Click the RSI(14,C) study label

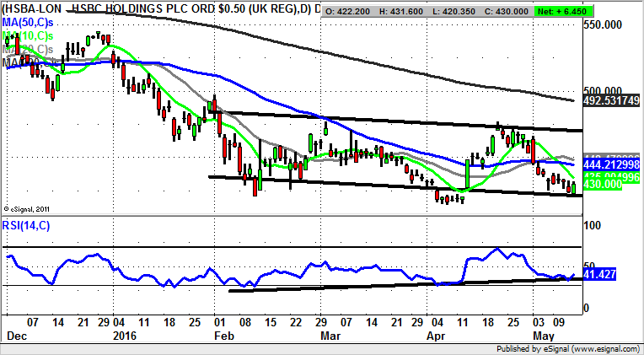tap(27, 226)
